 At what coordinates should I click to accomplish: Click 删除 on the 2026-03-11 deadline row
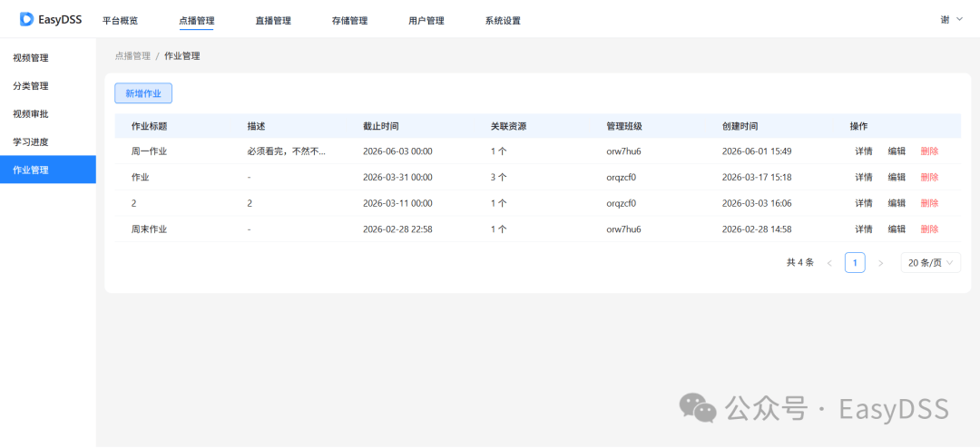(929, 203)
